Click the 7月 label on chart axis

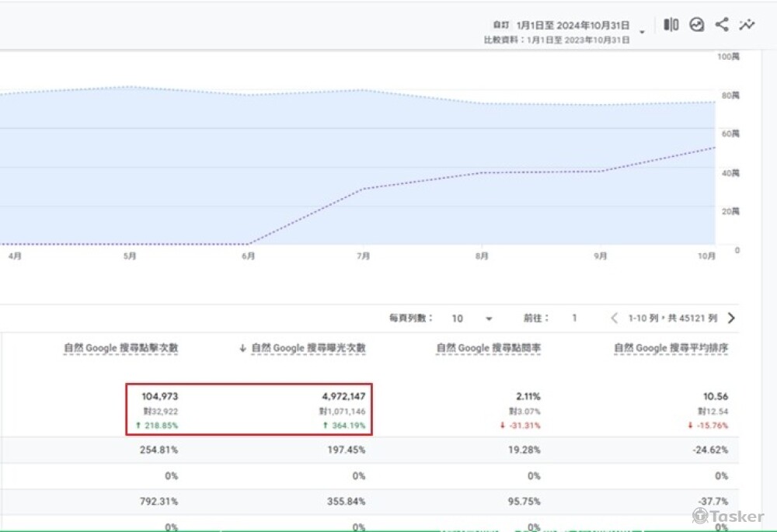(363, 256)
